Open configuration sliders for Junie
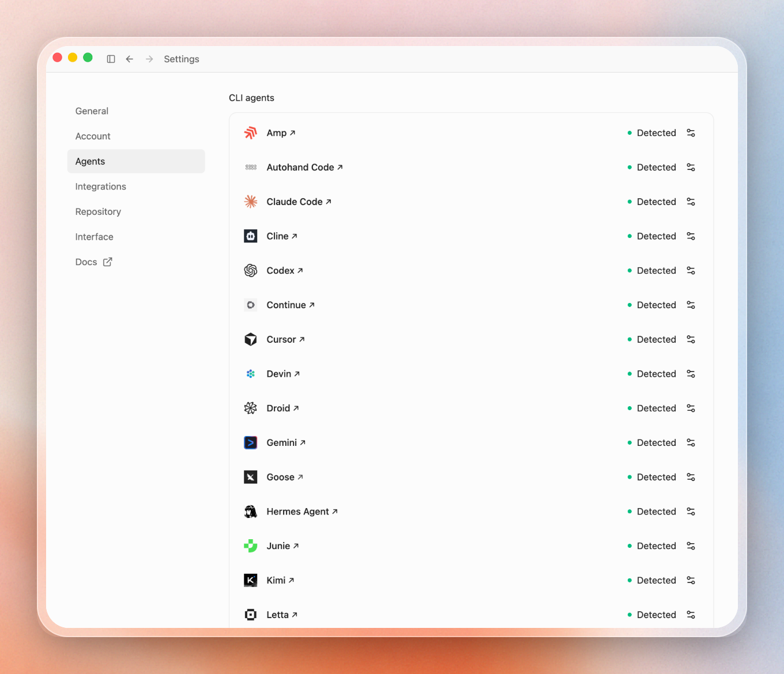 [x=691, y=546]
